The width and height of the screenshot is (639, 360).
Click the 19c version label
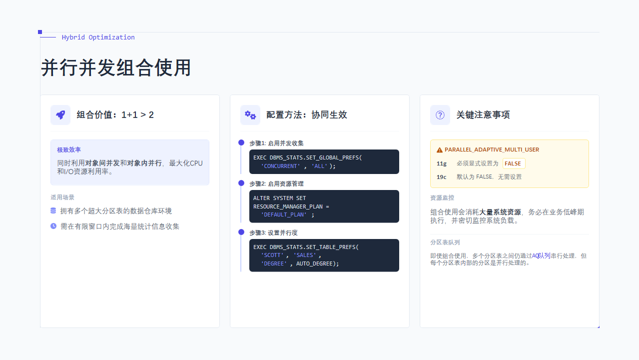click(442, 177)
